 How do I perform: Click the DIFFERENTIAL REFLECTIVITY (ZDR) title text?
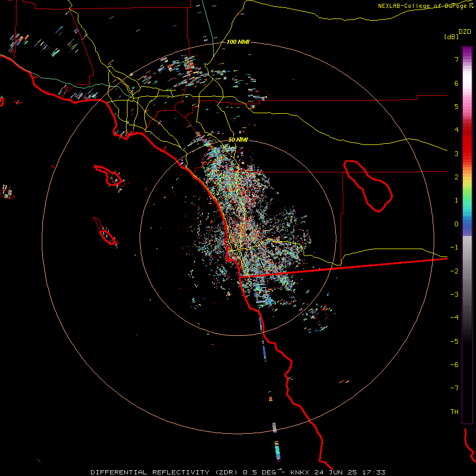coord(164,472)
